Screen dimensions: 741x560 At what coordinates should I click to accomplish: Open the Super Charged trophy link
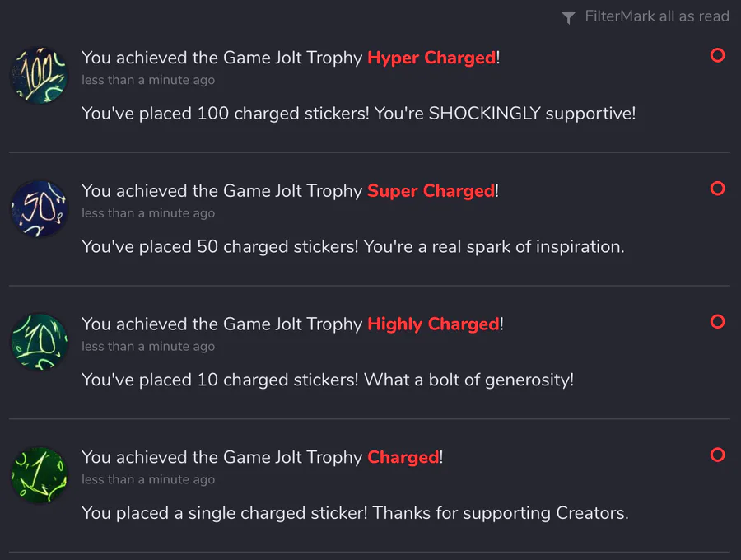coord(431,191)
